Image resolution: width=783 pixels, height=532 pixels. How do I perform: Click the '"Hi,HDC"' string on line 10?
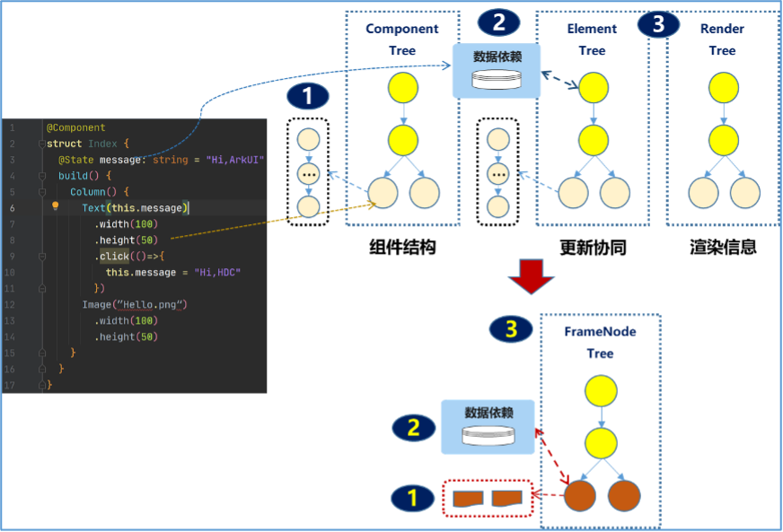tap(217, 273)
